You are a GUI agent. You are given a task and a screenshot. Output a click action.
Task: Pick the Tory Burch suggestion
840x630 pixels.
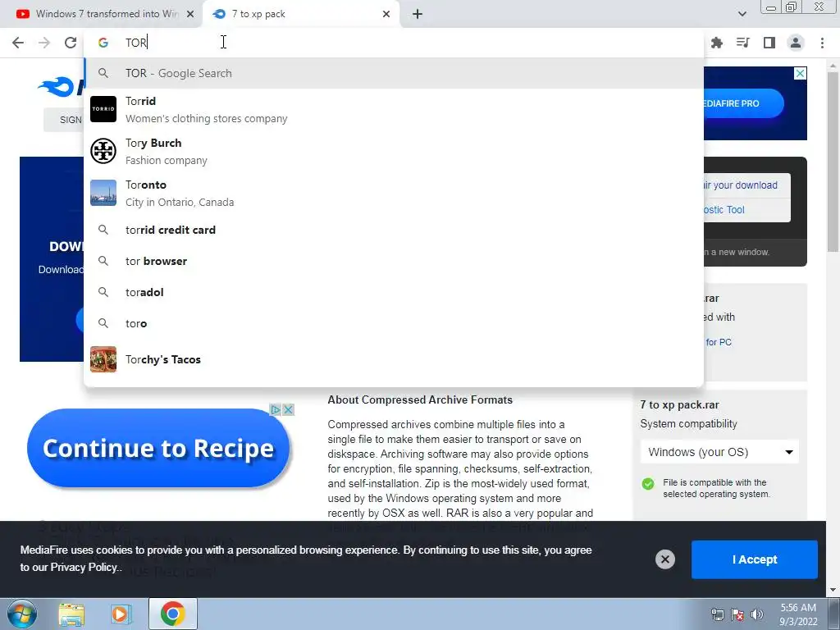coord(394,151)
